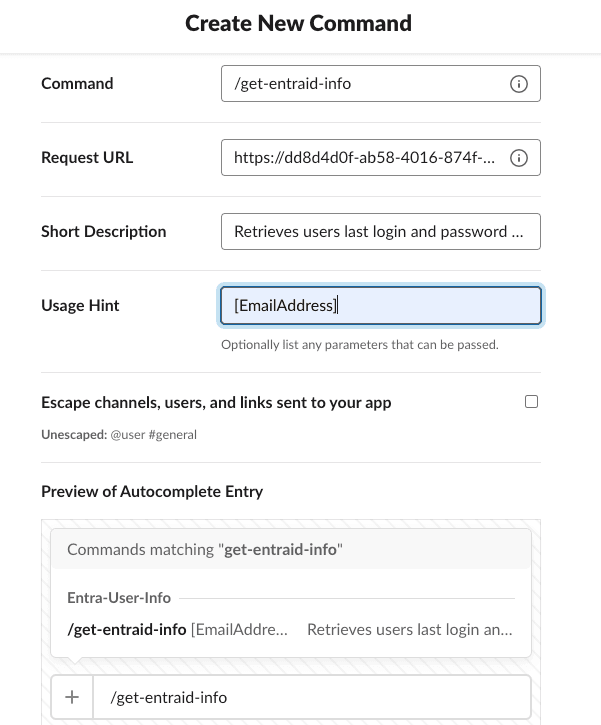Image resolution: width=601 pixels, height=725 pixels.
Task: Click the Optionally list any parameters hint text
Action: click(x=360, y=345)
